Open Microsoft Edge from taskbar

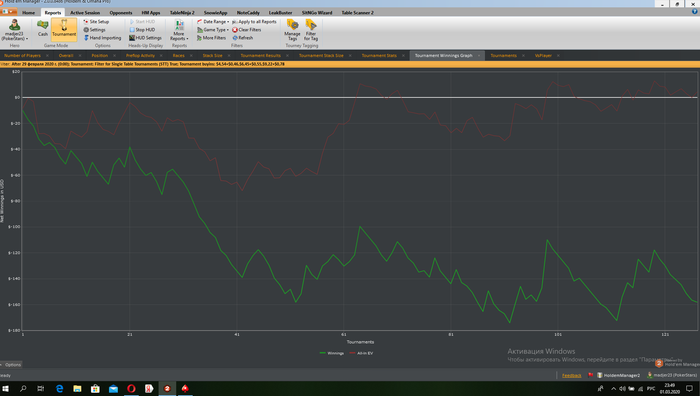click(59, 388)
